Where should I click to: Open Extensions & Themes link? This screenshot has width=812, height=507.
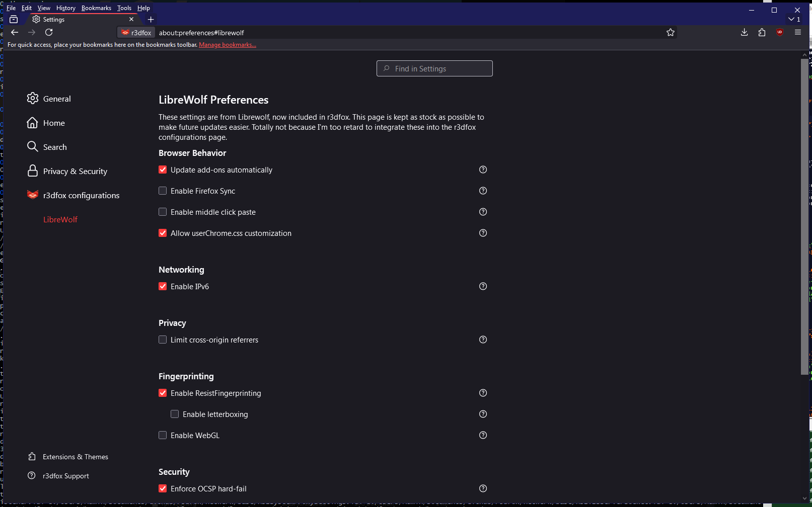pos(75,457)
